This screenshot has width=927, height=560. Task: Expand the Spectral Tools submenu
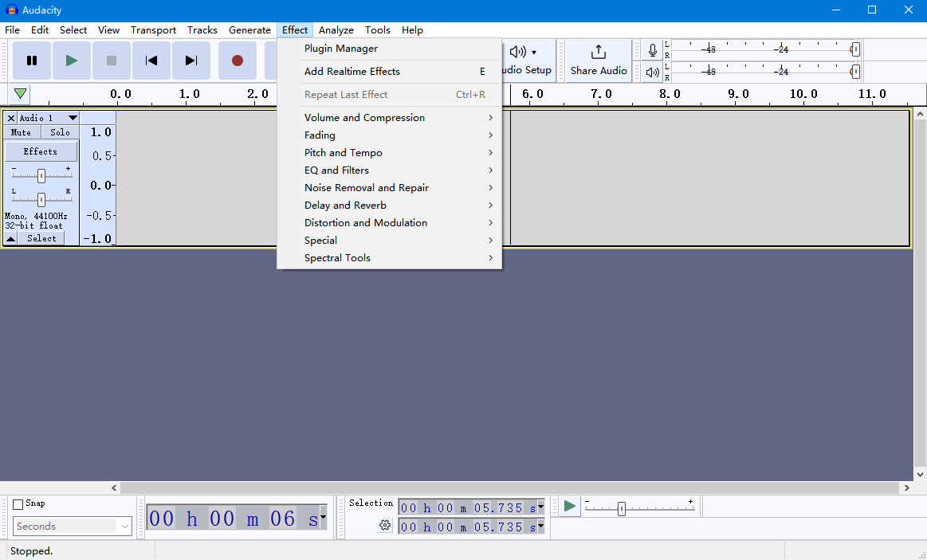390,257
